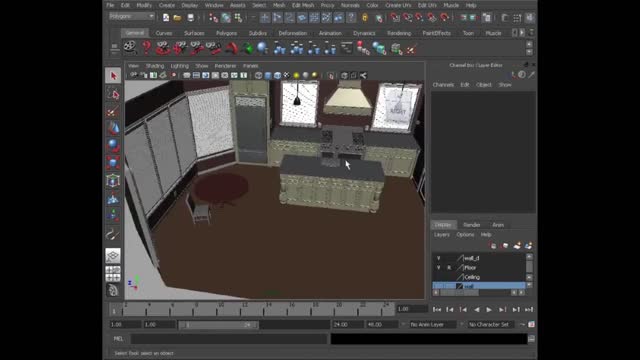Select the arrow Select Tool in toolbox
Screen dimensions: 640x360
[113, 76]
